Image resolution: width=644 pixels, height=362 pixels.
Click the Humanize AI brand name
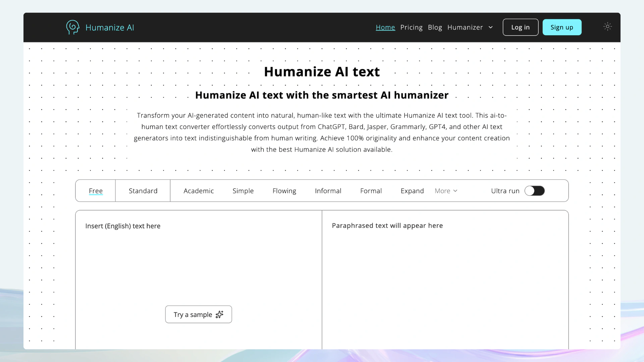(110, 27)
